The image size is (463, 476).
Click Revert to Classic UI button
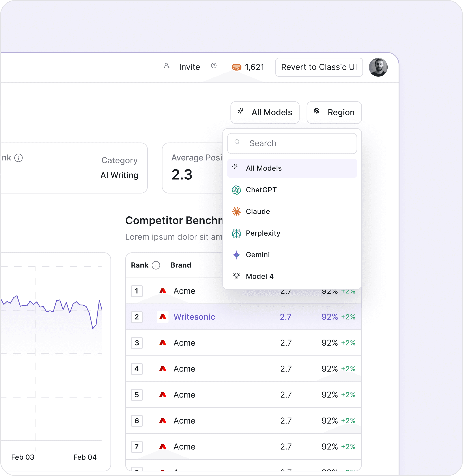(x=319, y=67)
